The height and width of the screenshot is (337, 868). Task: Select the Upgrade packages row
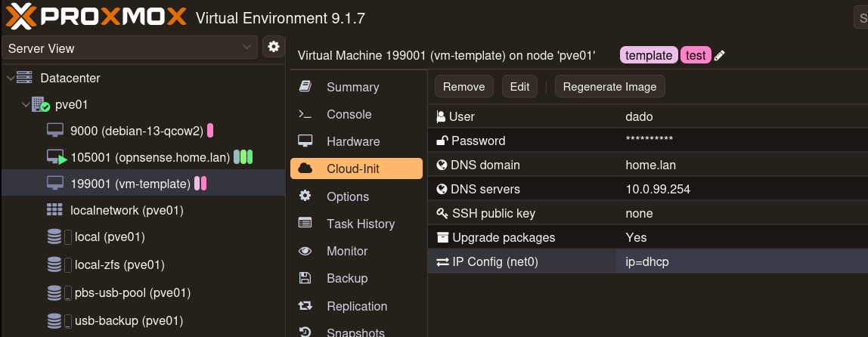click(648, 237)
